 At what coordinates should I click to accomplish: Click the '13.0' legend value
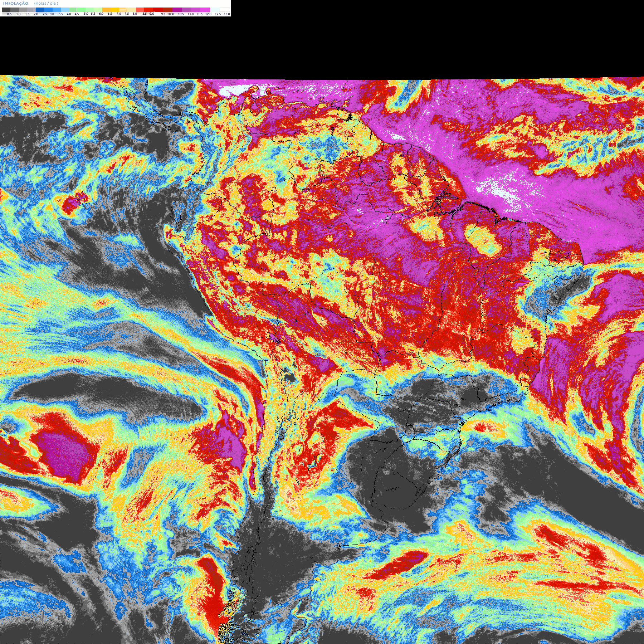coord(227,14)
